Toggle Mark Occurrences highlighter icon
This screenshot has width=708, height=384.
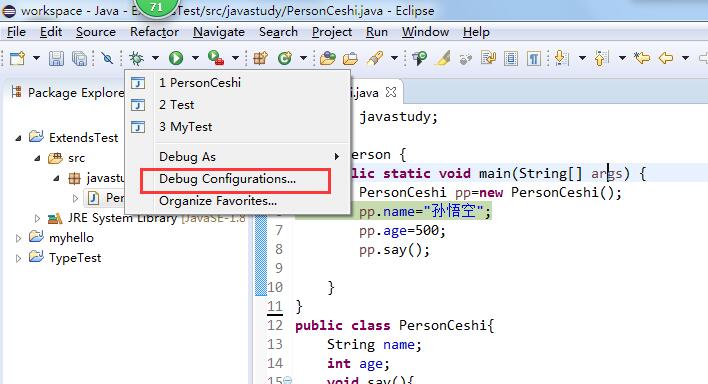pos(443,58)
